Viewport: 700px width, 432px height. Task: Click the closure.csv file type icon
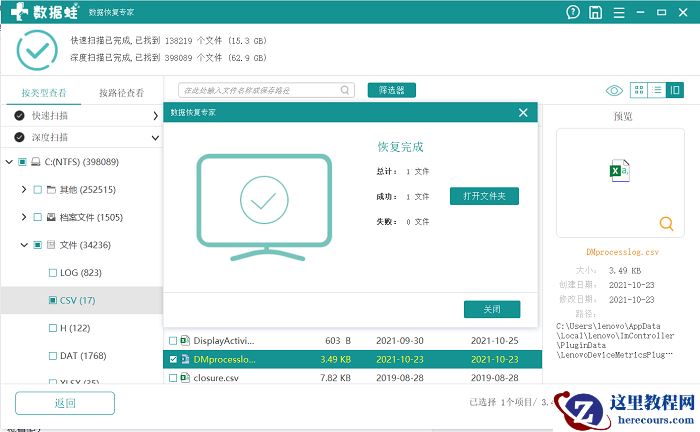pos(185,378)
